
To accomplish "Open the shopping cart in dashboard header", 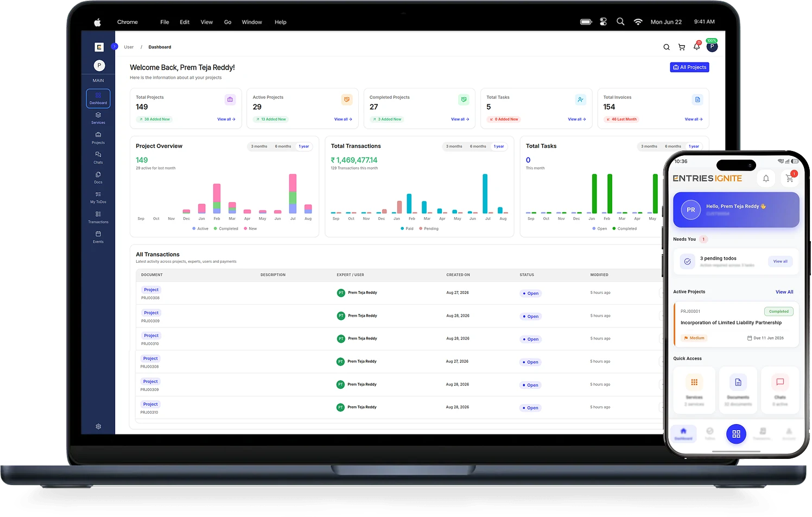I will click(x=682, y=47).
